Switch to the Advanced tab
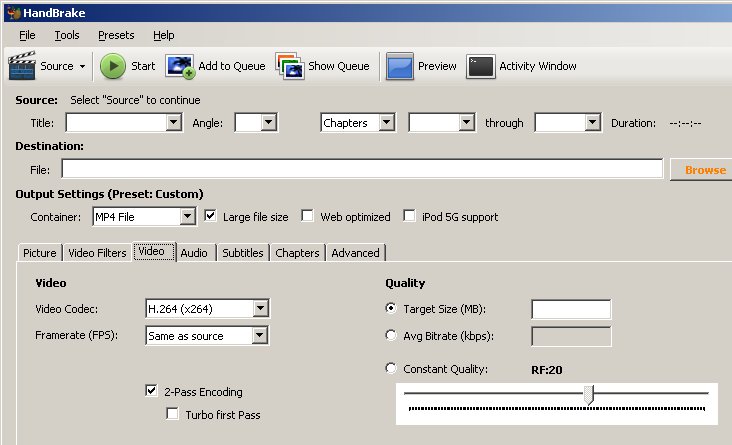Screen dimensions: 732x445 pos(355,253)
